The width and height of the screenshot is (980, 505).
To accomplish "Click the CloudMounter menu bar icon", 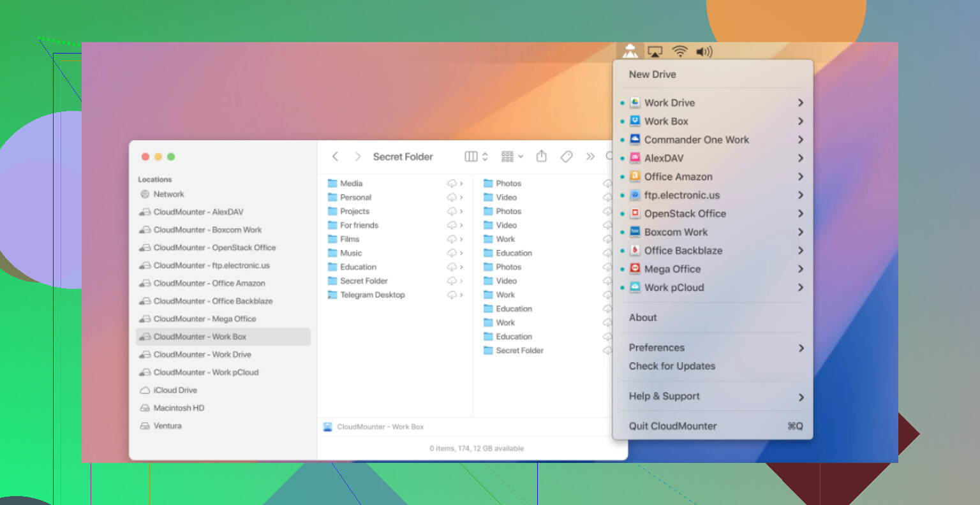I will click(x=630, y=52).
